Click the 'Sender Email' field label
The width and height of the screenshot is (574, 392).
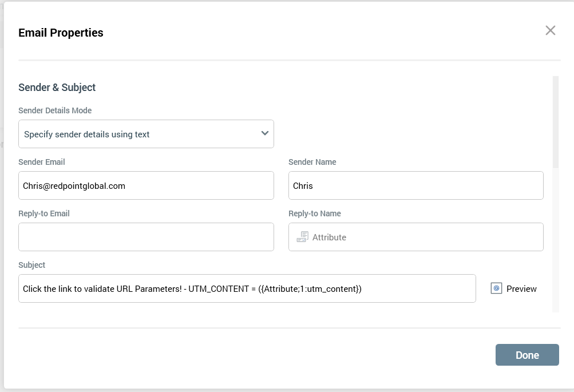pyautogui.click(x=42, y=162)
